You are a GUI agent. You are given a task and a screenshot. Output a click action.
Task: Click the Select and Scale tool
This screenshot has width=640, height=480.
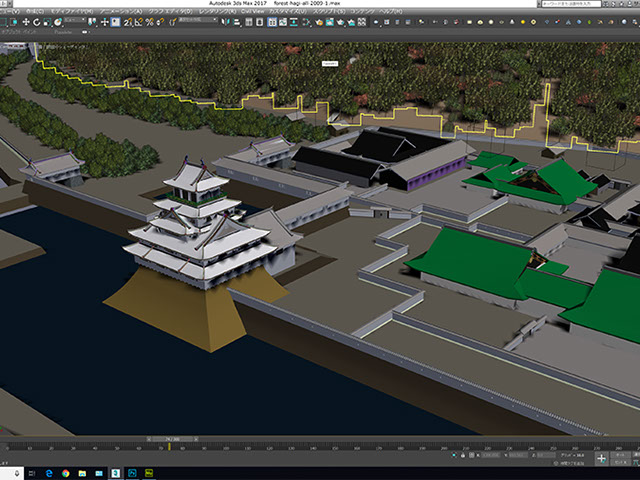pos(46,21)
